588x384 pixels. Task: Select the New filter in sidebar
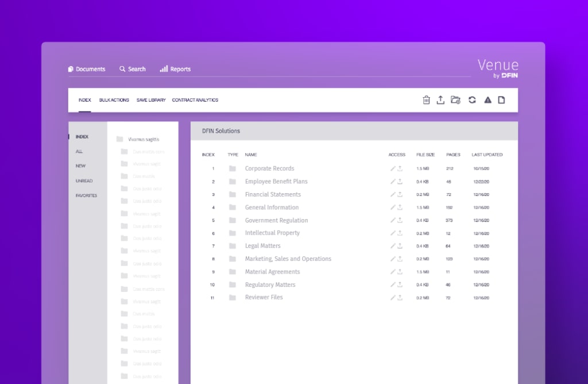(80, 166)
